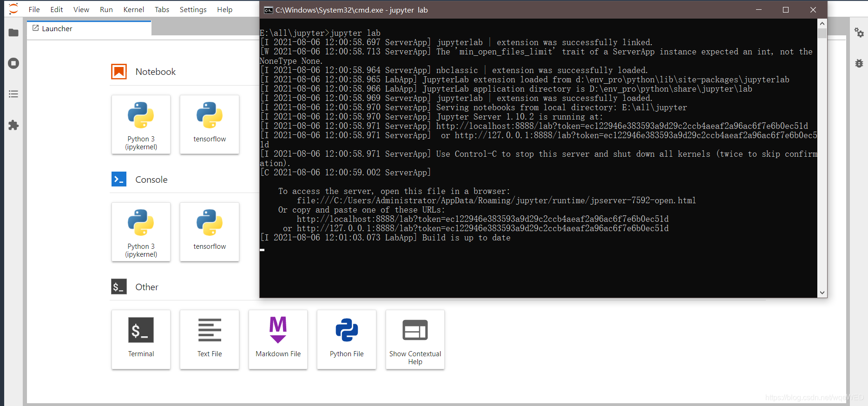868x406 pixels.
Task: Open Table of Contents sidebar icon
Action: tap(13, 94)
